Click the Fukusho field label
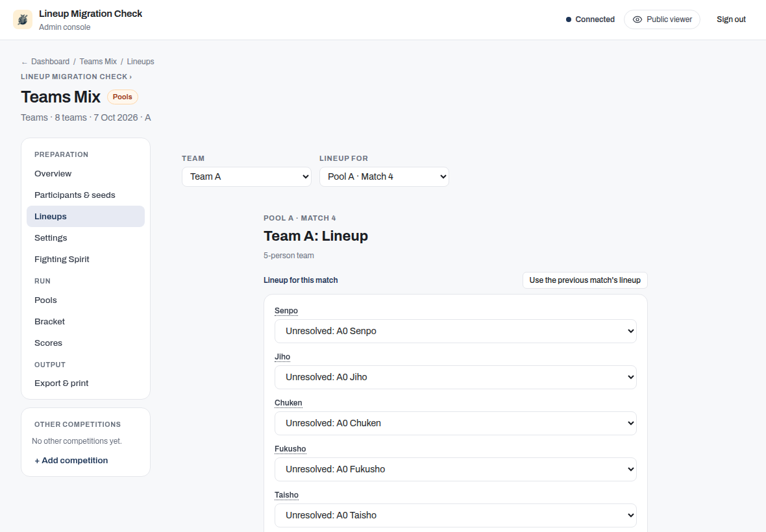 pyautogui.click(x=290, y=449)
